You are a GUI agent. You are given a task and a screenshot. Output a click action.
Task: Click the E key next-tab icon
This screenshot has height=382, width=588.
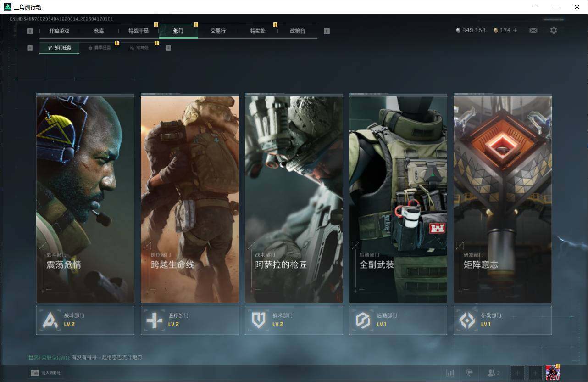pyautogui.click(x=327, y=31)
